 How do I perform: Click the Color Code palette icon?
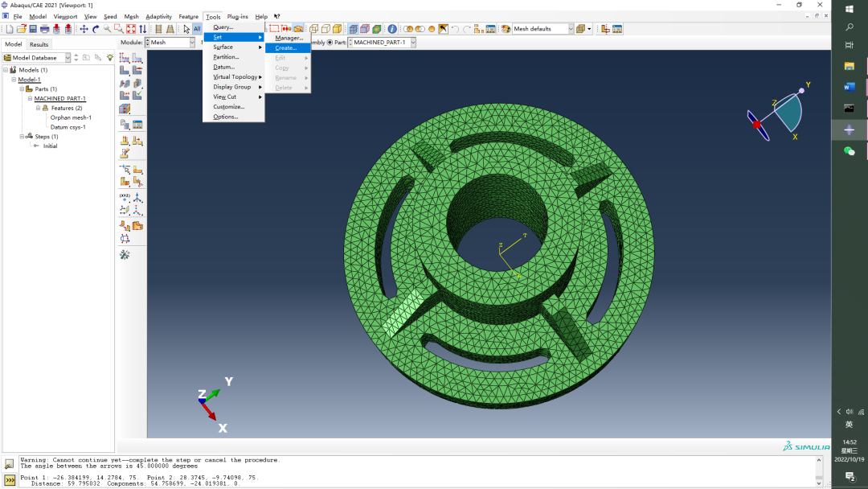506,29
